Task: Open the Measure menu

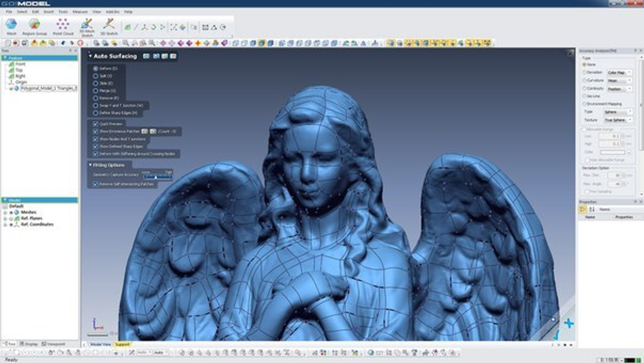Action: coord(80,12)
